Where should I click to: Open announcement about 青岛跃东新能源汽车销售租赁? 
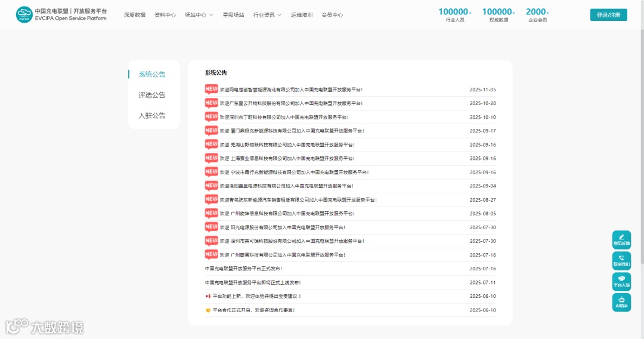pyautogui.click(x=298, y=200)
